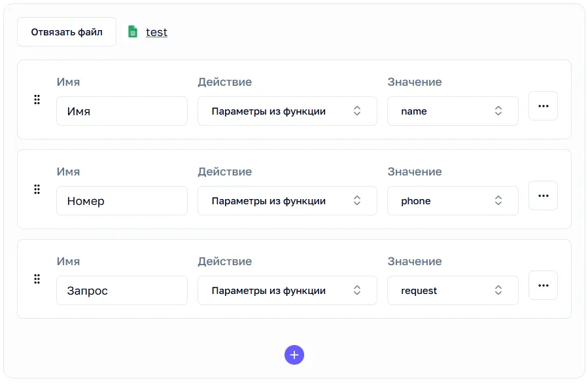
Task: Open the three-dots menu for Запрос row
Action: (543, 285)
